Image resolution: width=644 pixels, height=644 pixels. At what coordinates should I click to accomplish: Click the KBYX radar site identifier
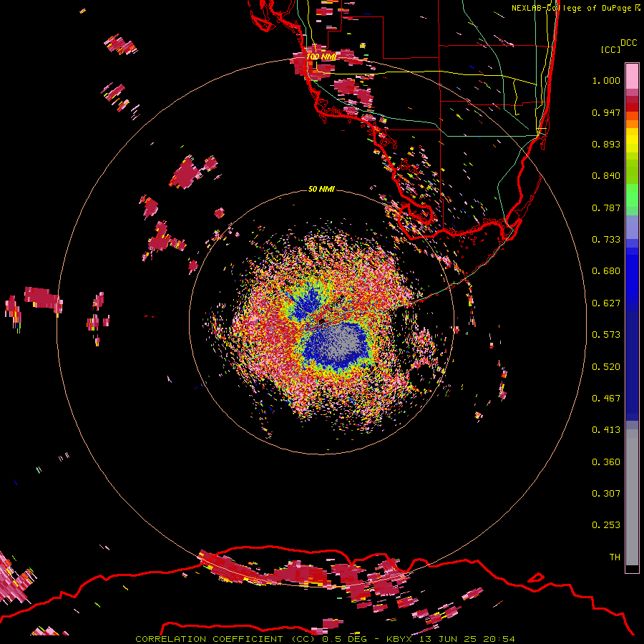tap(399, 639)
